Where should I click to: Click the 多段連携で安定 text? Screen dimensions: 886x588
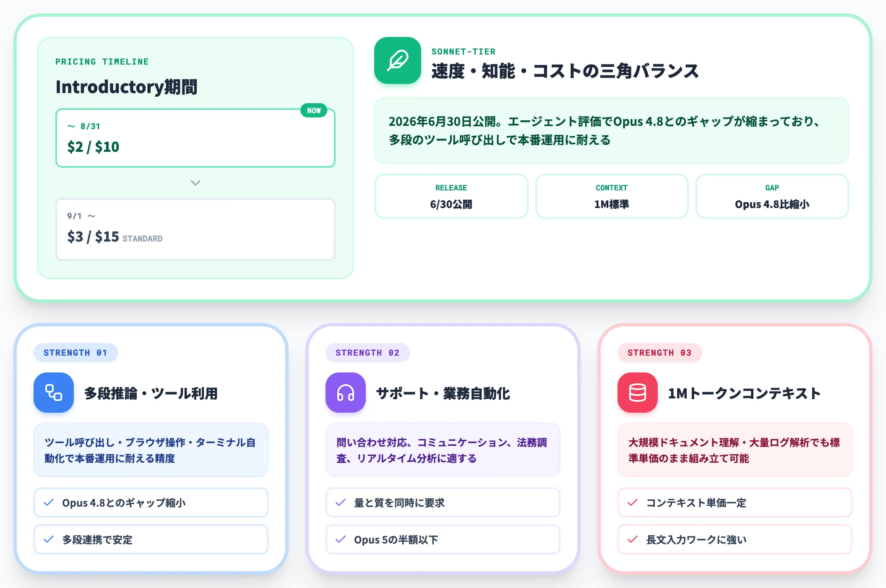[x=97, y=539]
